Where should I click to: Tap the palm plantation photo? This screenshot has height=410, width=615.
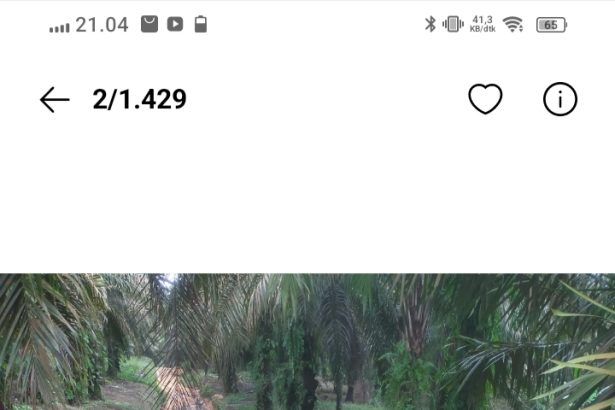[x=308, y=342]
